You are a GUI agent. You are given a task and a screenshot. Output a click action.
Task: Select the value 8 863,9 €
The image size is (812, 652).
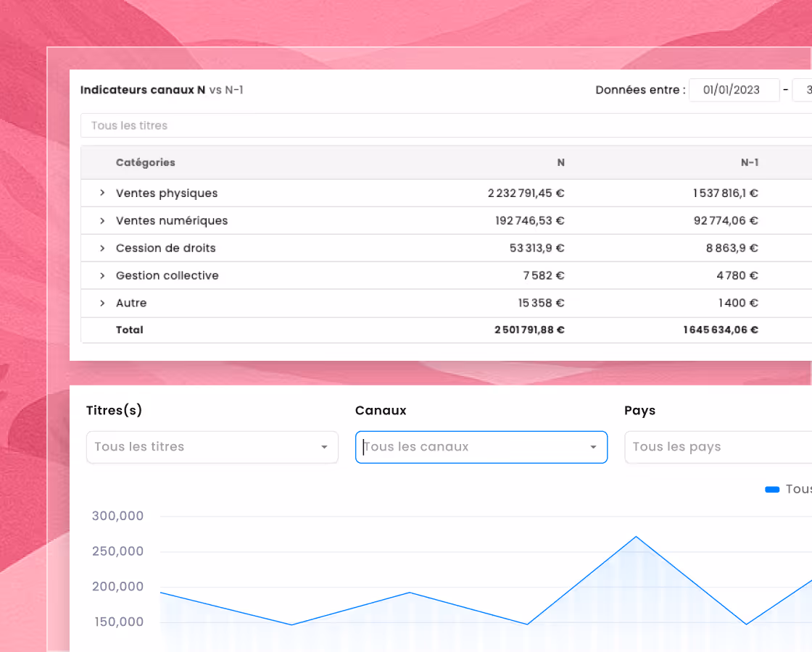(x=732, y=248)
